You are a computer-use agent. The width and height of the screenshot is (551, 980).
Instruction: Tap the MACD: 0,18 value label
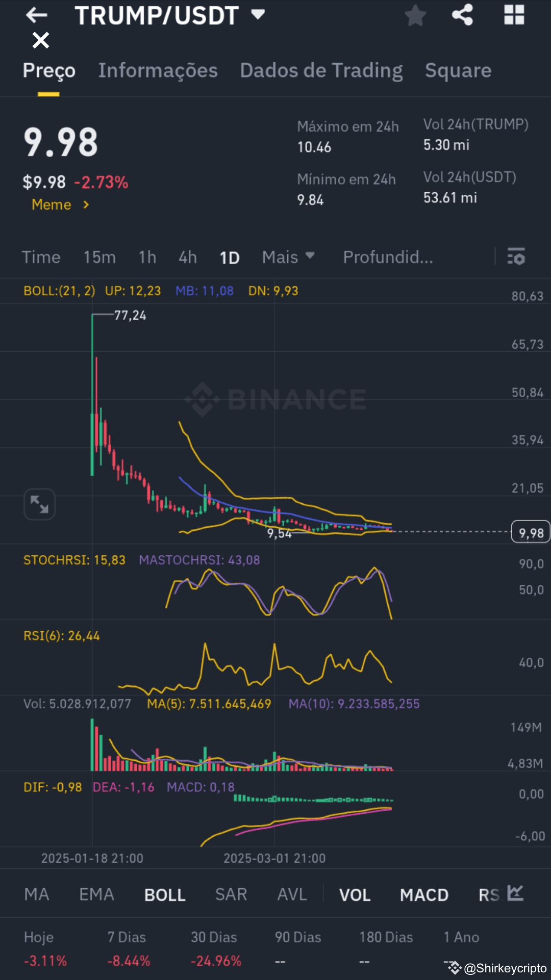point(201,787)
